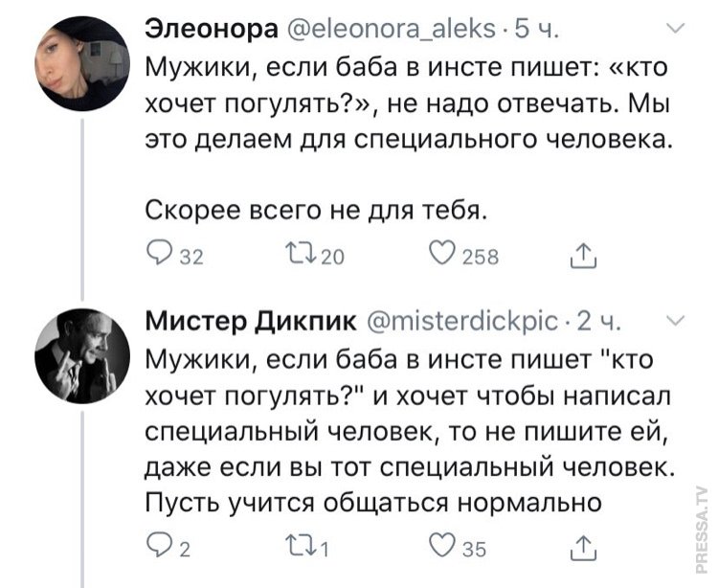Viewport: 718px width, 588px height.
Task: Open Мистер Дикпик's avatar
Action: [x=84, y=357]
